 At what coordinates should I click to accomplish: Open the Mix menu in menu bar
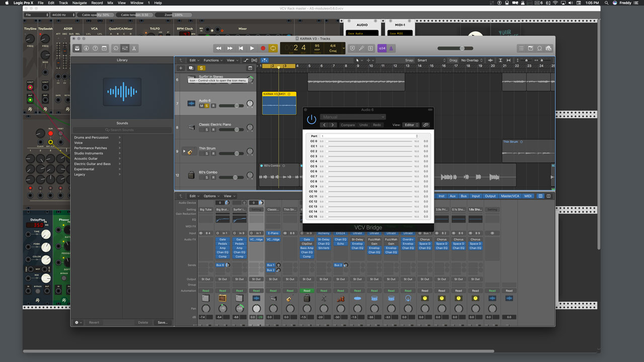[x=110, y=3]
